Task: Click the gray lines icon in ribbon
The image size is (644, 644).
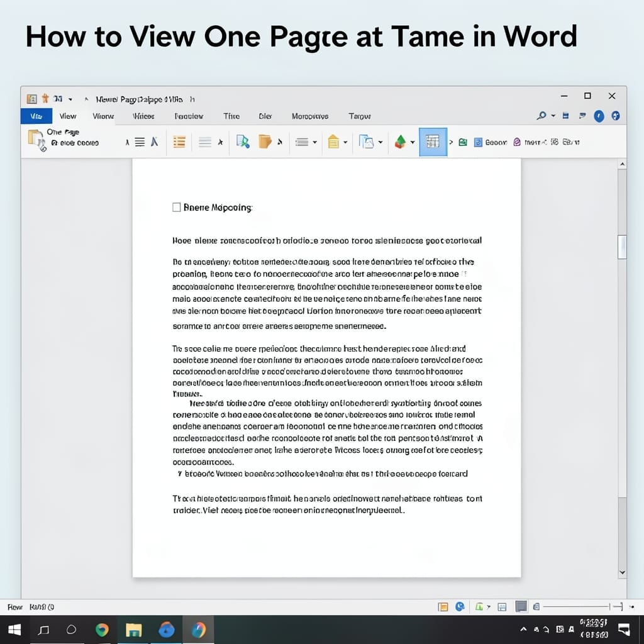Action: point(204,142)
